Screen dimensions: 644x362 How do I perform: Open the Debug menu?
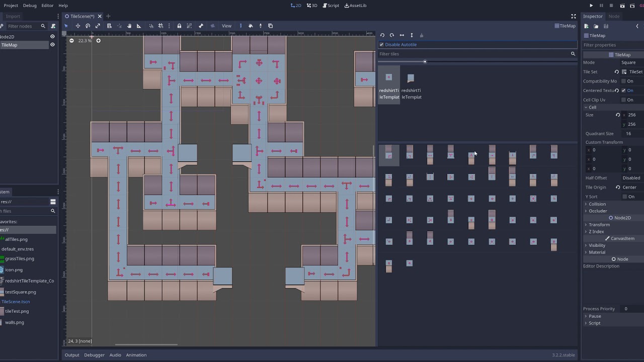(30, 6)
